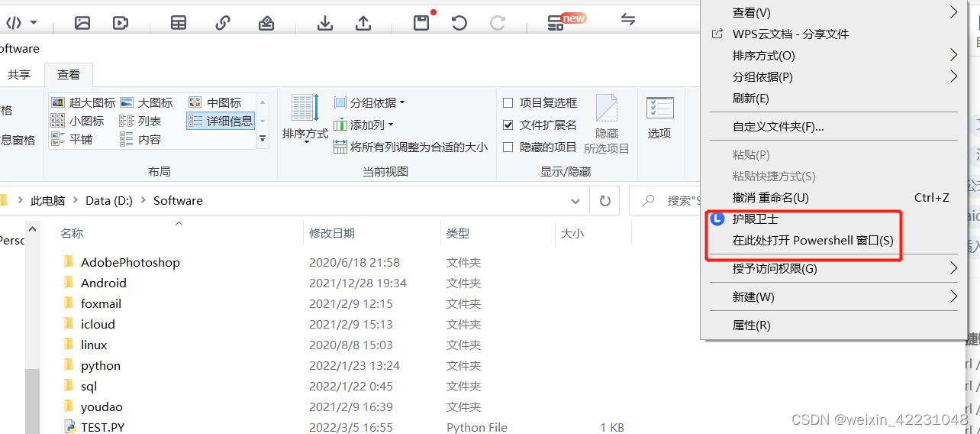The width and height of the screenshot is (980, 434).
Task: Insert a video via the play icon
Action: 121,23
